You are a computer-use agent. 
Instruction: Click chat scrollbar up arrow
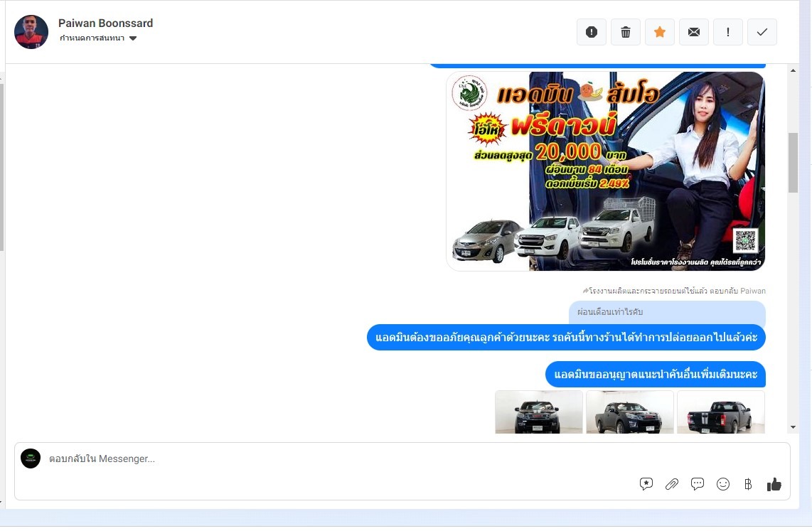tap(793, 70)
